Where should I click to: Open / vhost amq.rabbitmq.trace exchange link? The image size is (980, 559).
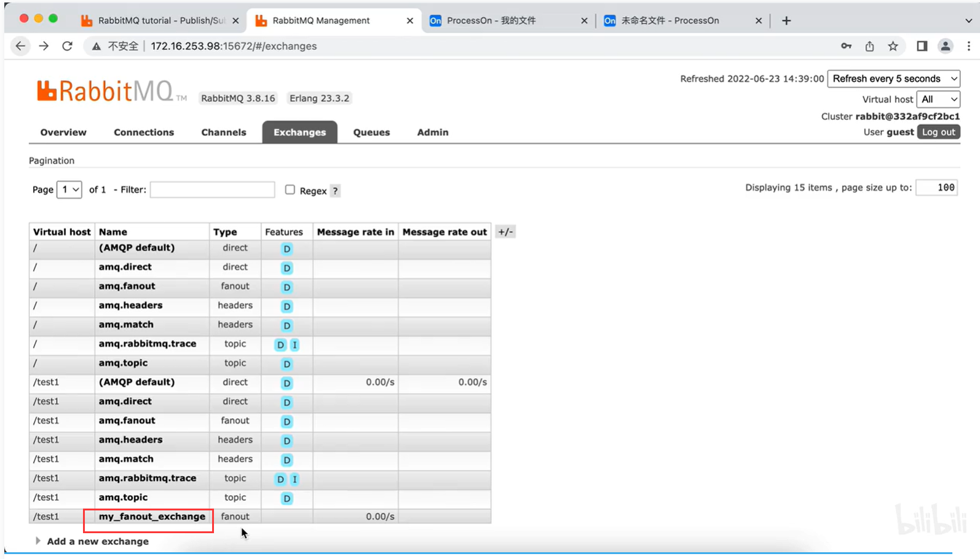[148, 344]
